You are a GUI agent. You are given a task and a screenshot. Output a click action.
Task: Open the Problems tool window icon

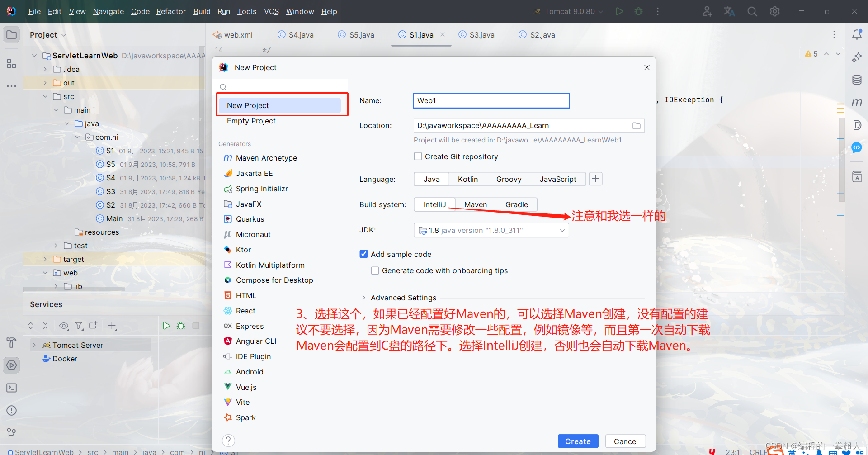tap(11, 411)
